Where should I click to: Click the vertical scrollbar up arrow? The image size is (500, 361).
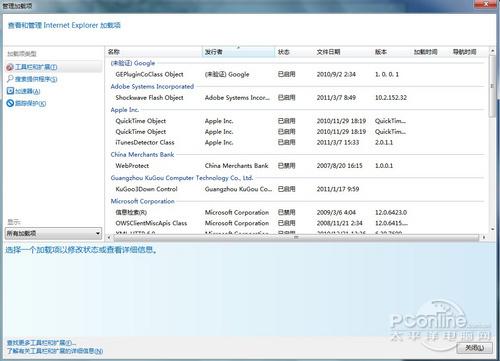pyautogui.click(x=492, y=51)
